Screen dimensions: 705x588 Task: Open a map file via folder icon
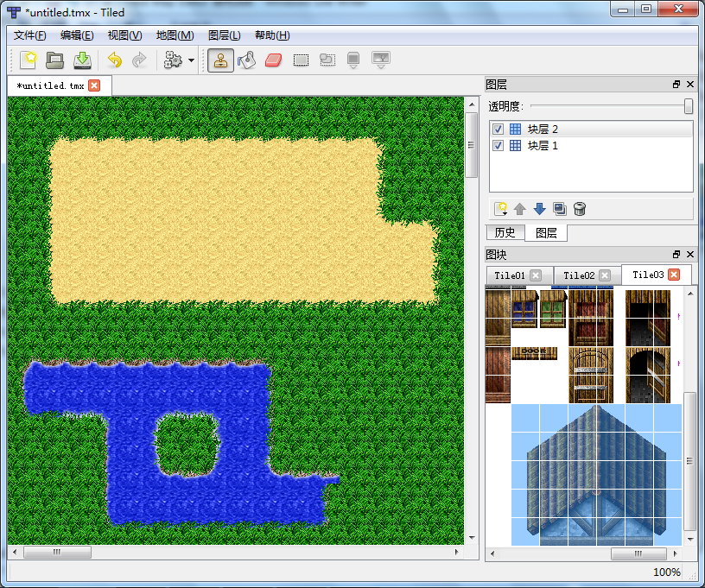pyautogui.click(x=54, y=60)
